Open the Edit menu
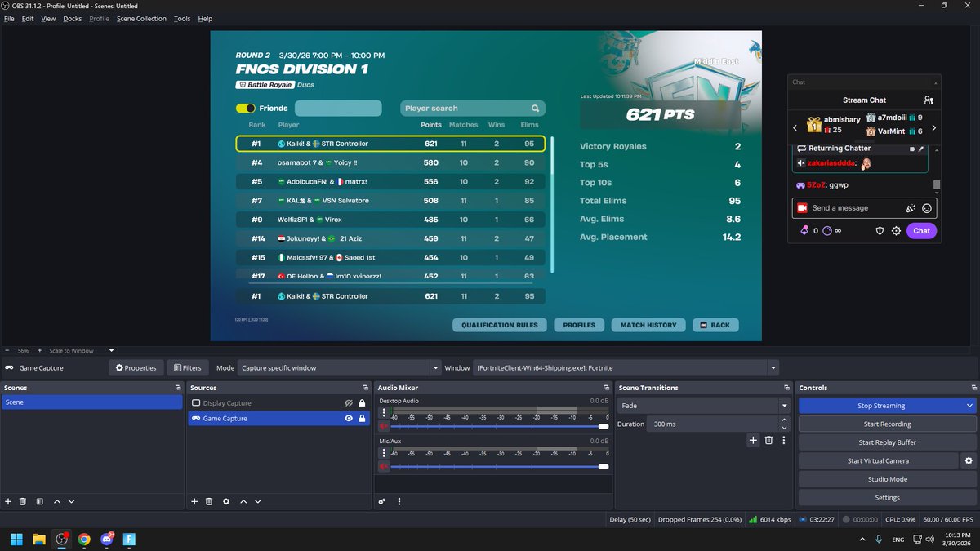 28,18
